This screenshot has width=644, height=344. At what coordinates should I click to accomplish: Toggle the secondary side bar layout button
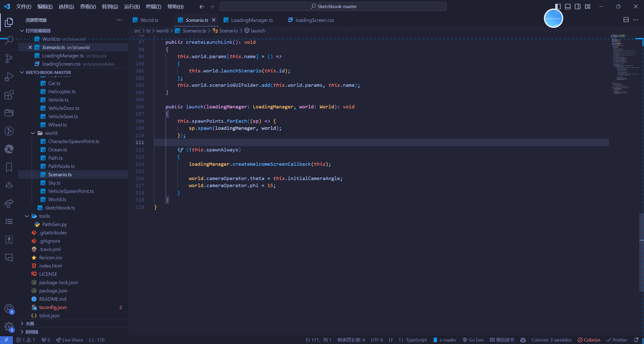578,7
